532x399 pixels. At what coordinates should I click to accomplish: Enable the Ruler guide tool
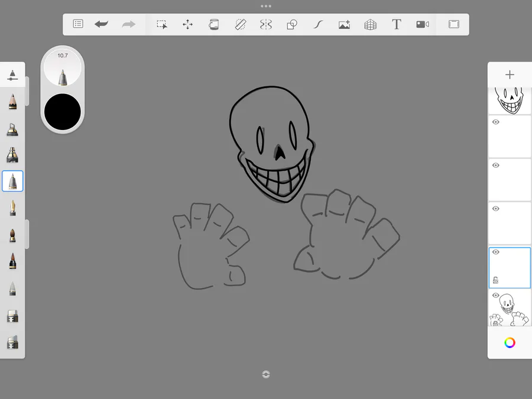[x=240, y=24]
